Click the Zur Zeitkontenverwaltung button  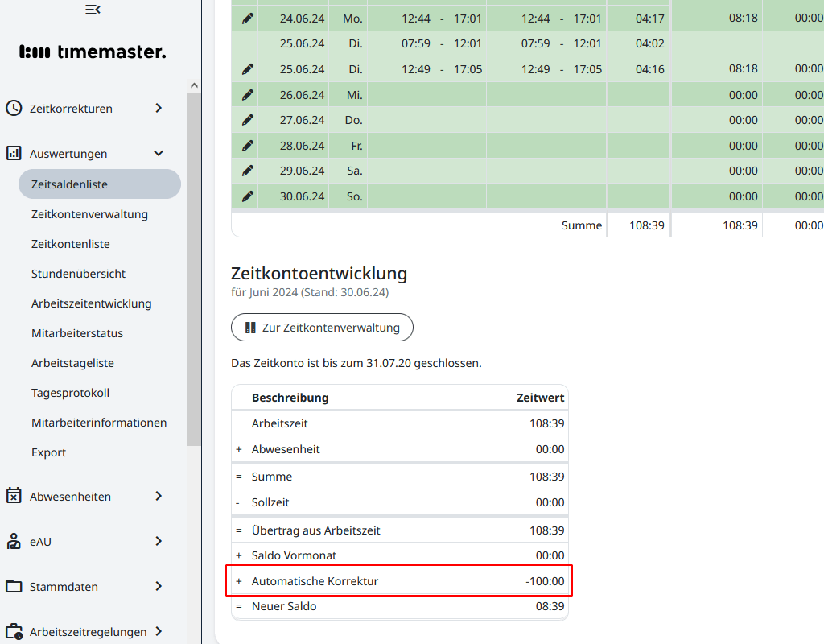point(322,328)
